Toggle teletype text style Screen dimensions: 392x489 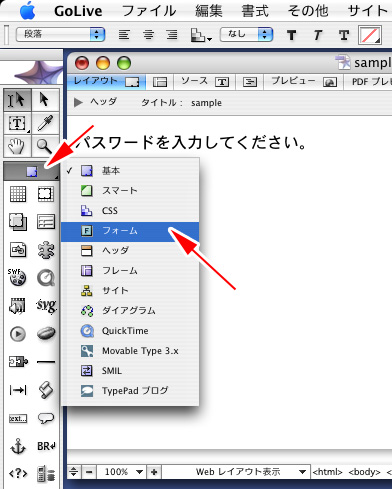click(344, 35)
